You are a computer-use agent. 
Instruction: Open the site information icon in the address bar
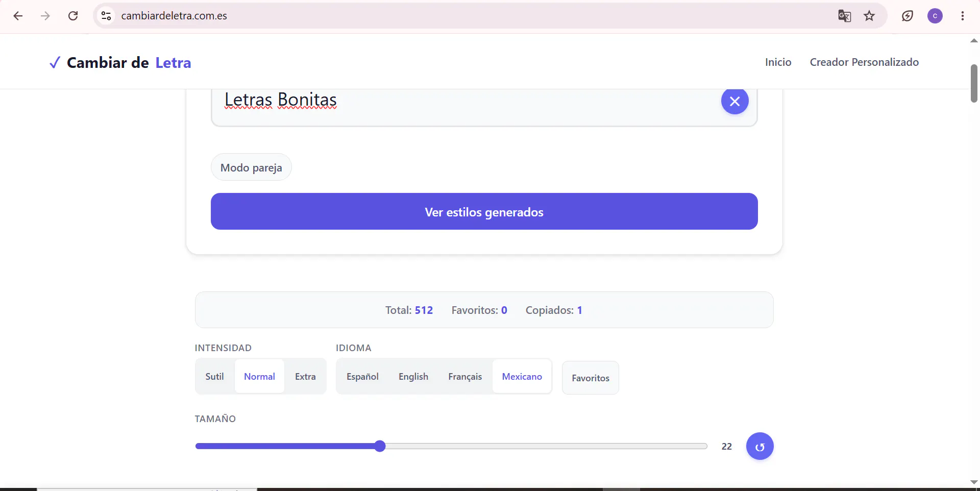(106, 16)
